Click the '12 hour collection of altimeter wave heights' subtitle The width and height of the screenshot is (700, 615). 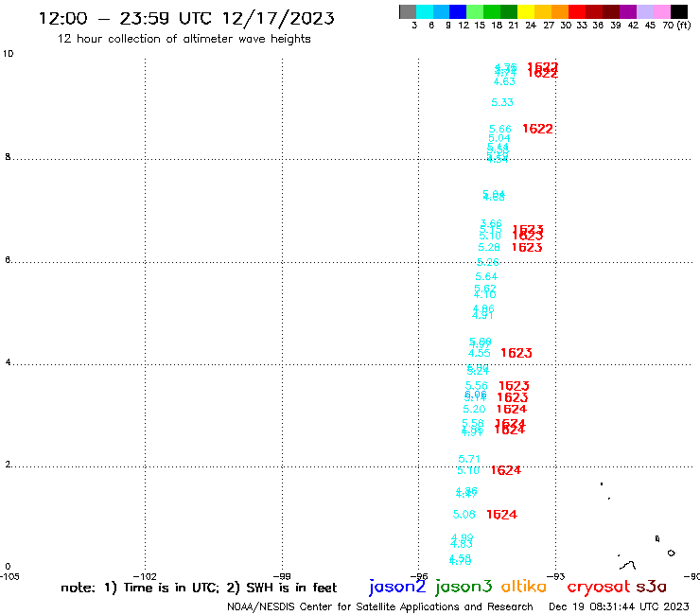click(x=184, y=39)
